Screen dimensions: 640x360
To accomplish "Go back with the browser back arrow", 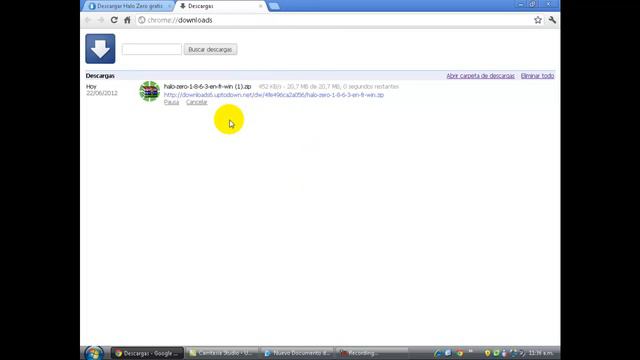I will [x=88, y=20].
